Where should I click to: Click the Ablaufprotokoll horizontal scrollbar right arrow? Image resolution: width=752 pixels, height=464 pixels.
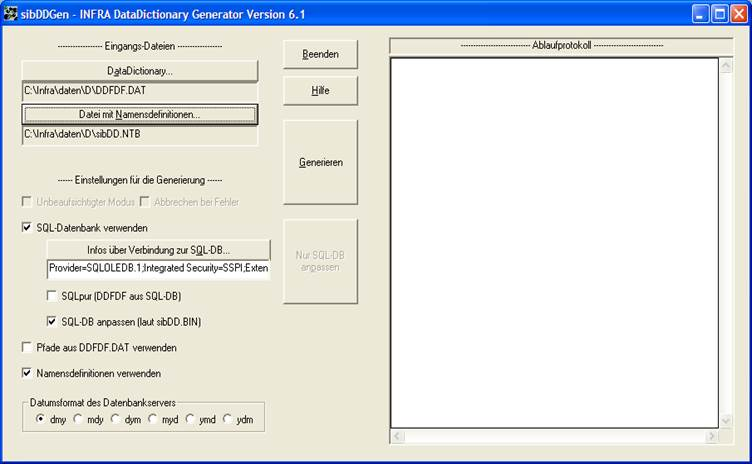click(711, 436)
